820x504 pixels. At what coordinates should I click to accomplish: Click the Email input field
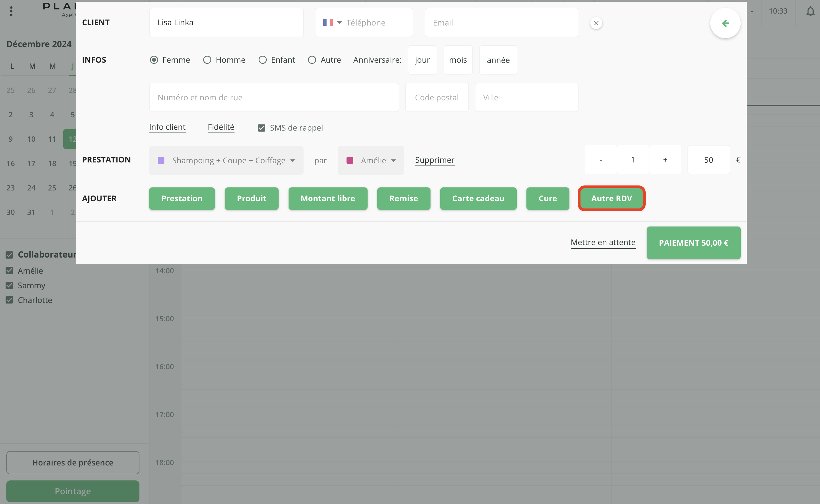pos(501,22)
